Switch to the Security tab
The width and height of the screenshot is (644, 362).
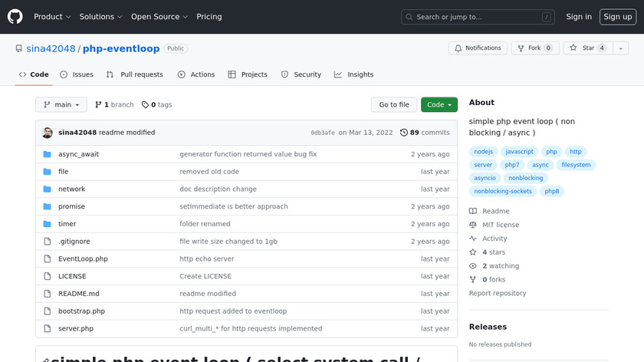[x=301, y=74]
